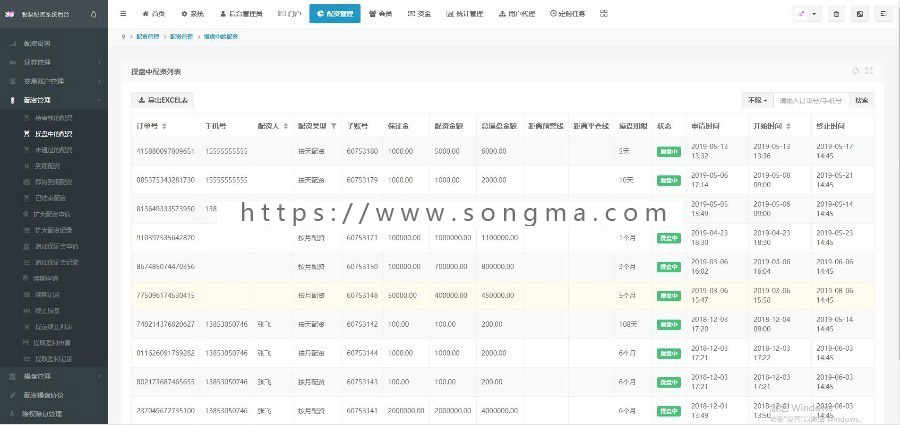Click the 4000000.00 total amount cell
This screenshot has height=425, width=900.
point(499,411)
